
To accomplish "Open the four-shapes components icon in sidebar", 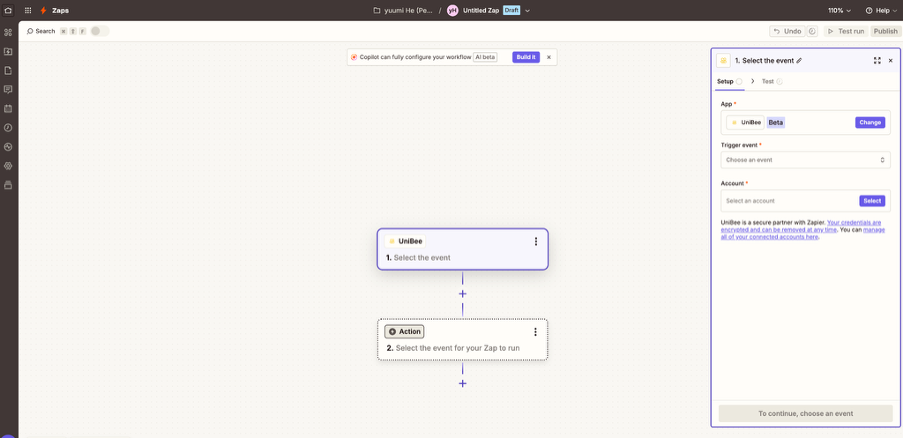I will [8, 32].
